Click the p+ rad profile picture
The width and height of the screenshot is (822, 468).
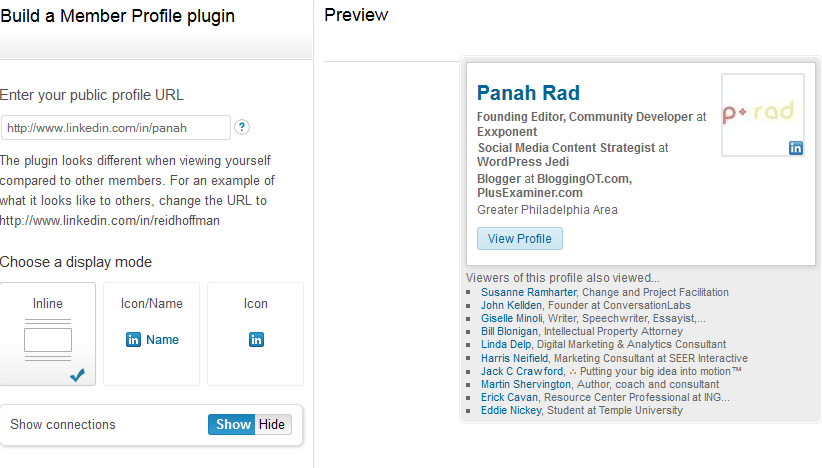(763, 115)
